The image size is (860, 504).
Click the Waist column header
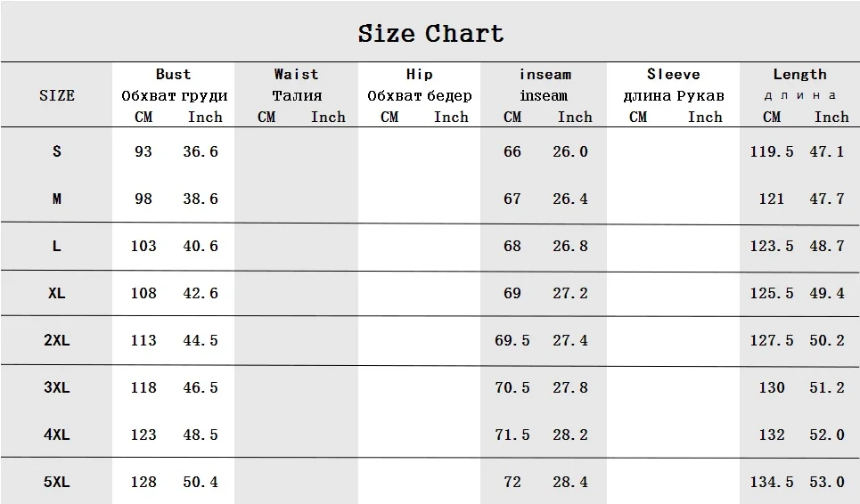point(296,74)
